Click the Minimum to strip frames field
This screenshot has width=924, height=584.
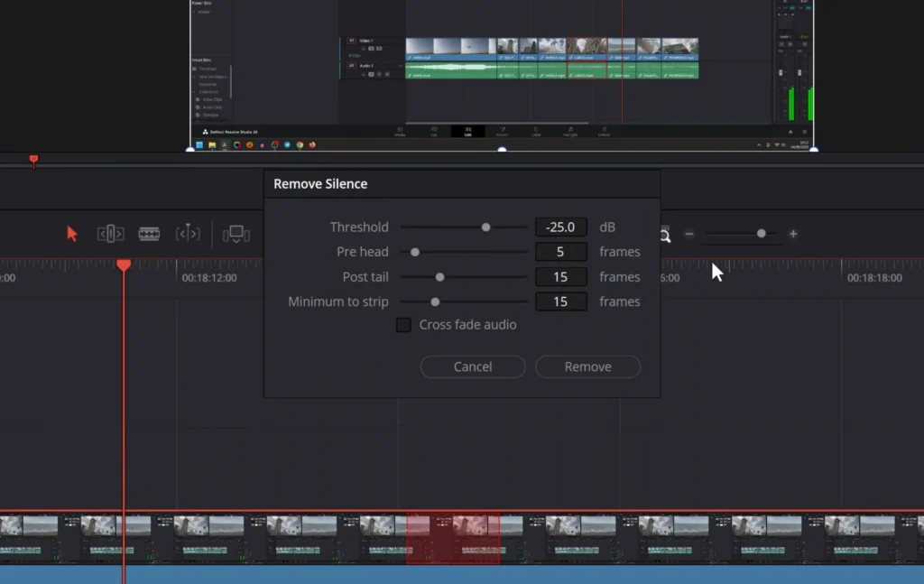(x=560, y=301)
